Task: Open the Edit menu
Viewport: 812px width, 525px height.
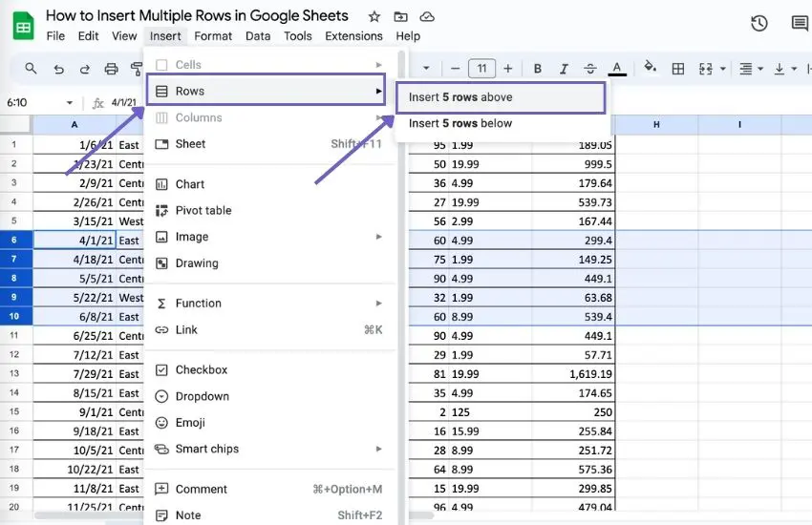Action: (x=88, y=36)
